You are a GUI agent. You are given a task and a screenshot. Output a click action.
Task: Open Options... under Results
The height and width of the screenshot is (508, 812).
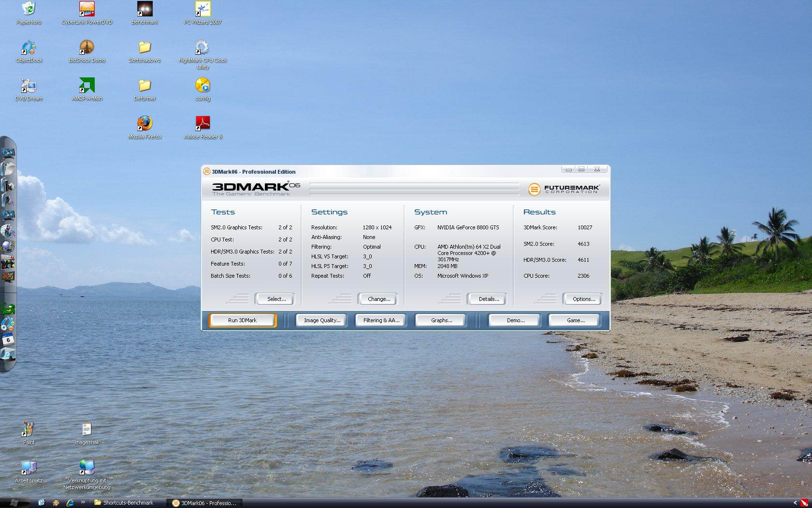pos(583,299)
